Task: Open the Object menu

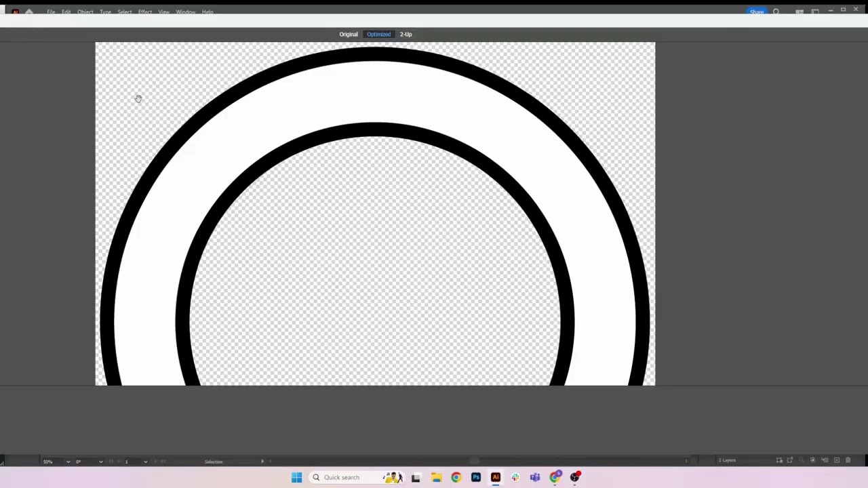Action: (x=85, y=12)
